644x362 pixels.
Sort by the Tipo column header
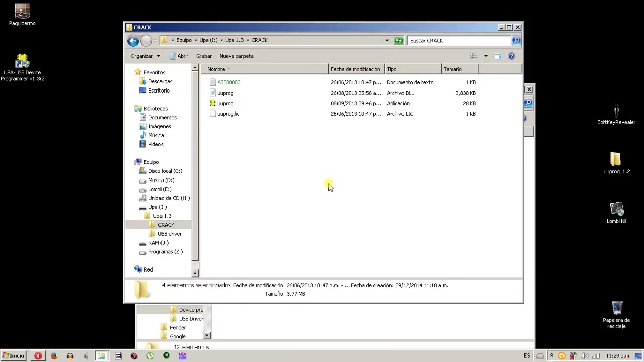tap(413, 69)
